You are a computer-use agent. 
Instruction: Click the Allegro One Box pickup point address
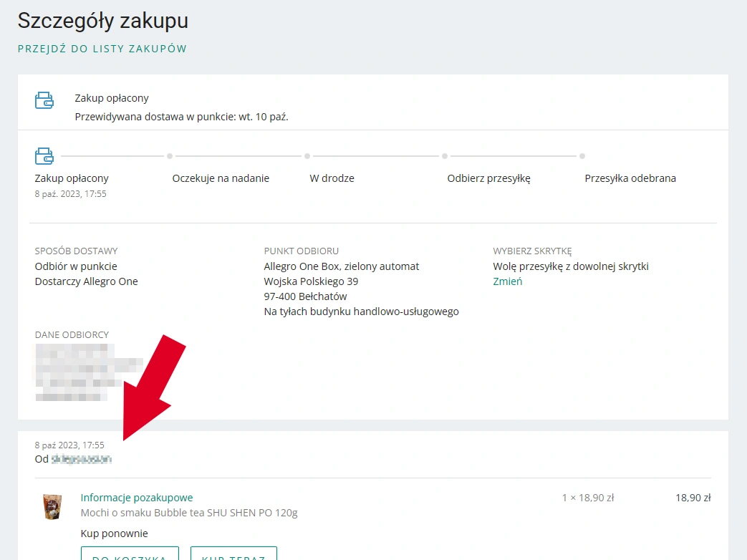click(x=361, y=289)
